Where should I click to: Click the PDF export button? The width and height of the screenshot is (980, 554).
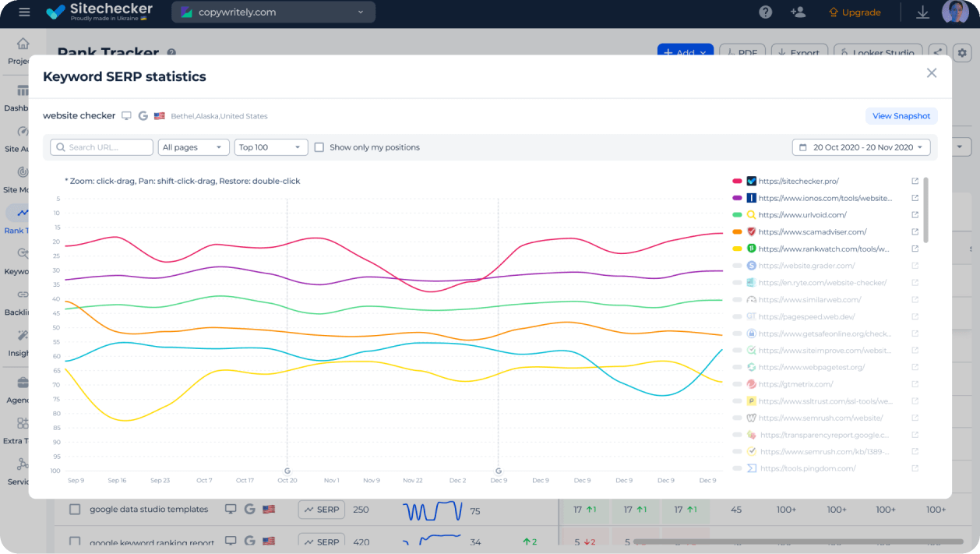click(x=742, y=52)
